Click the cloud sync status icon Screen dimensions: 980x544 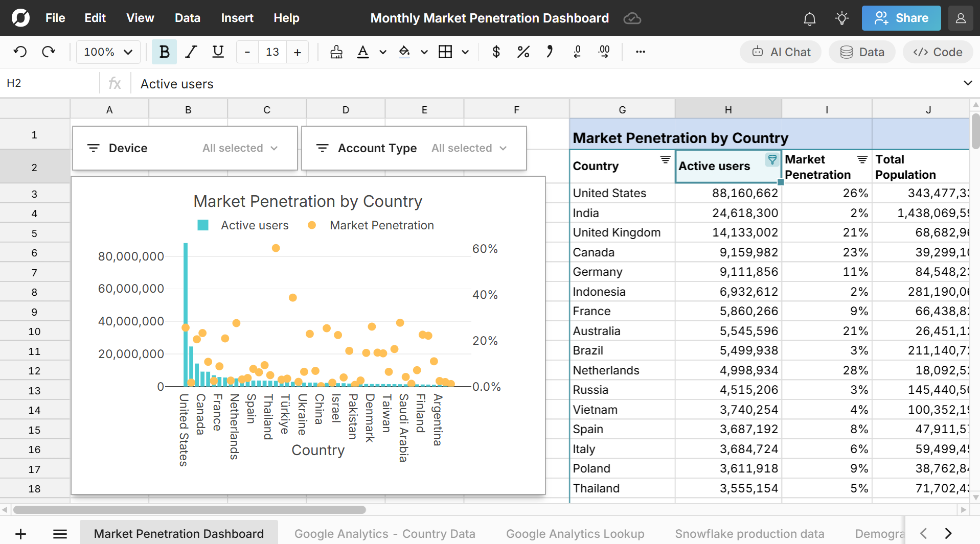pos(632,18)
